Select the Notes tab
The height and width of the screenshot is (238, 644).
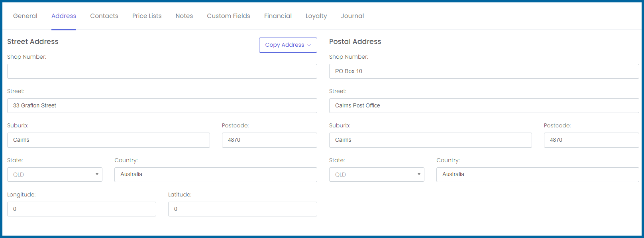(184, 16)
